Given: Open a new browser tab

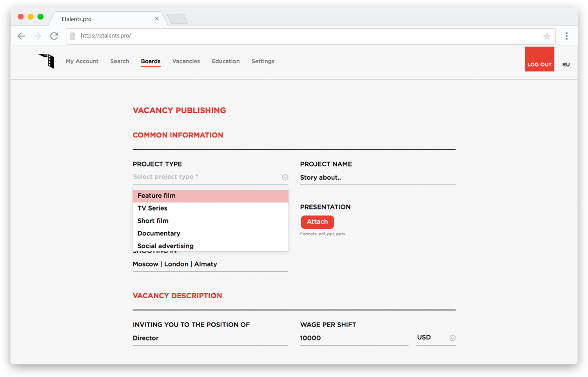Looking at the screenshot, I should coord(177,19).
